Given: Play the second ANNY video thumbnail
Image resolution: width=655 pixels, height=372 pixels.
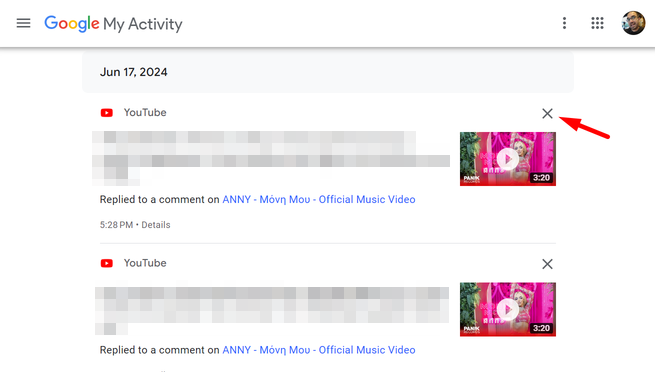Looking at the screenshot, I should (x=508, y=309).
